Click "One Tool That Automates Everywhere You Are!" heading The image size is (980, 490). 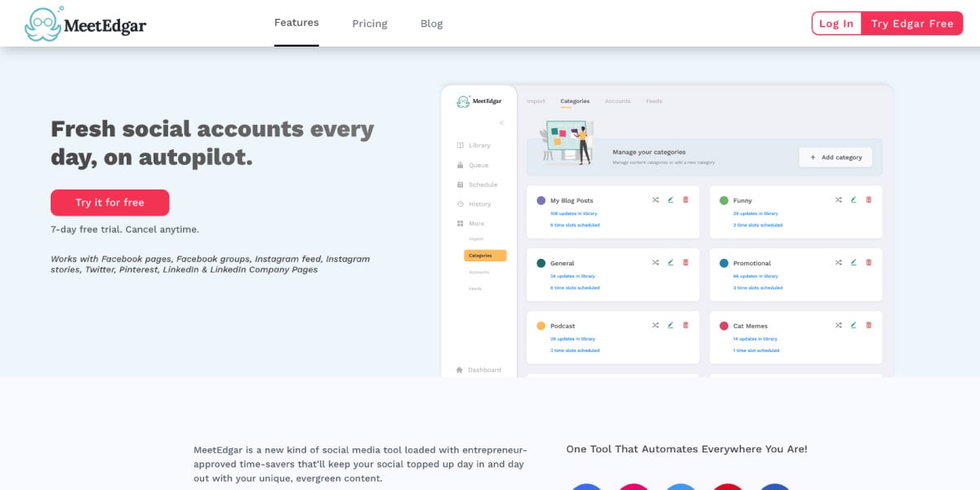[x=687, y=449]
